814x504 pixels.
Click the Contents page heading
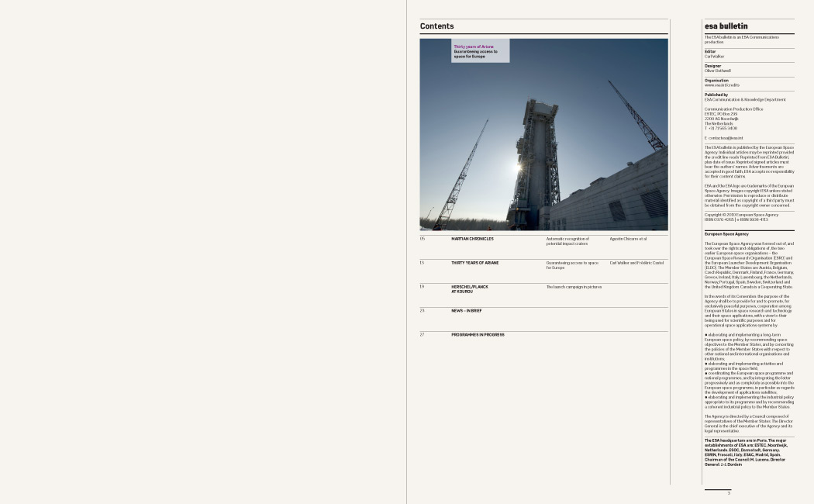click(x=436, y=26)
